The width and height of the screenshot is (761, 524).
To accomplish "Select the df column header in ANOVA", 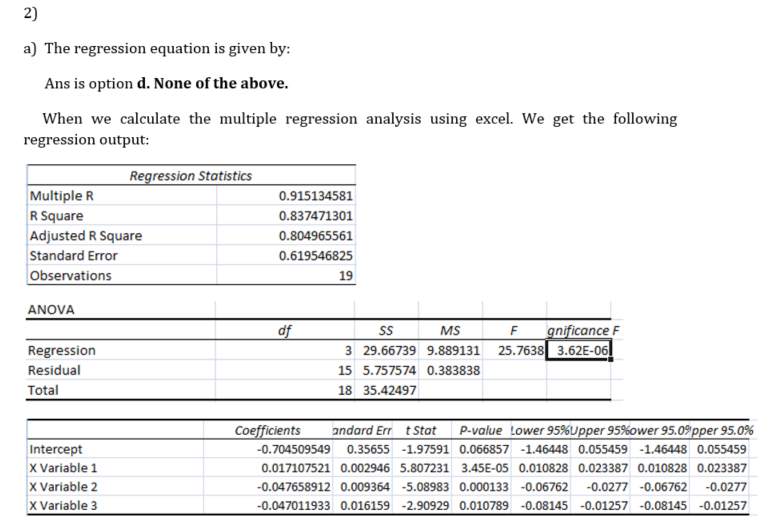I will [x=285, y=330].
